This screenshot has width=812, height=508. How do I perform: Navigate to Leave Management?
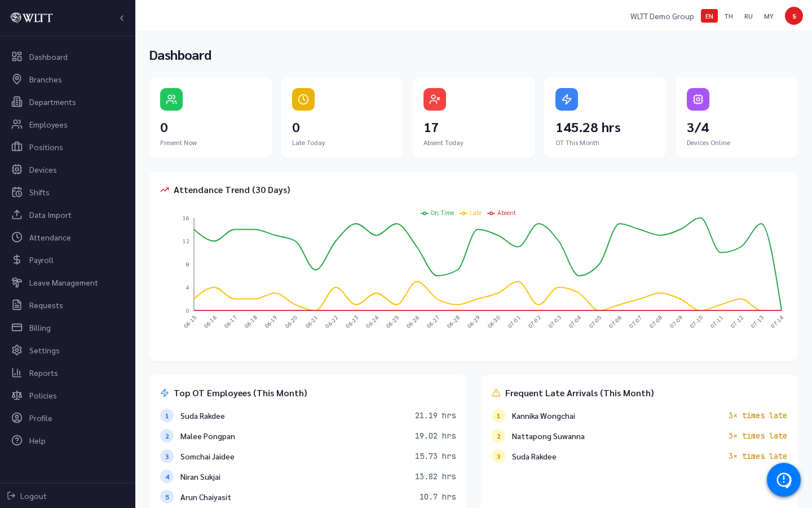pos(68,282)
